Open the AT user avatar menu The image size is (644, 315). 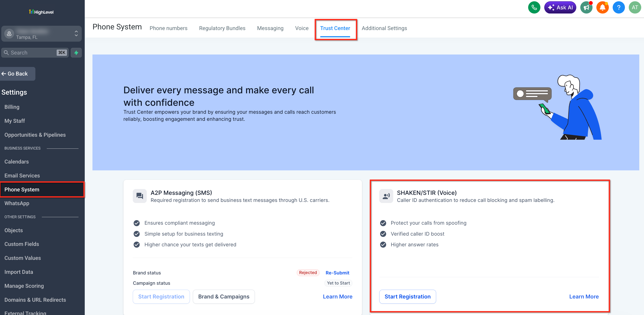coord(635,8)
